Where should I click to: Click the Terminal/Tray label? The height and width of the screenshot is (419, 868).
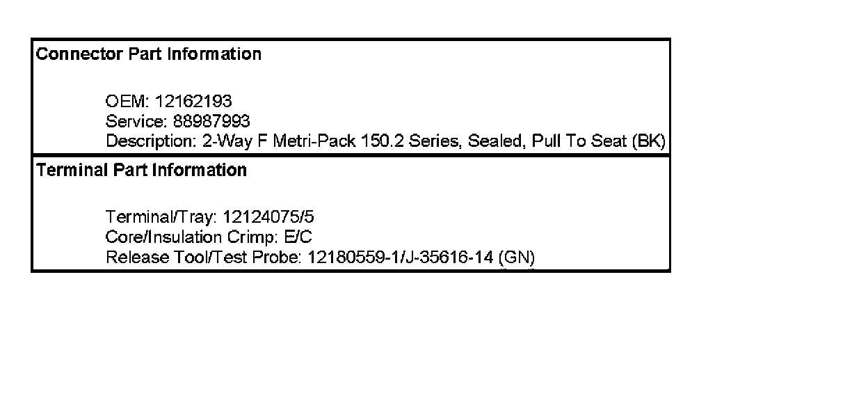[x=161, y=216]
